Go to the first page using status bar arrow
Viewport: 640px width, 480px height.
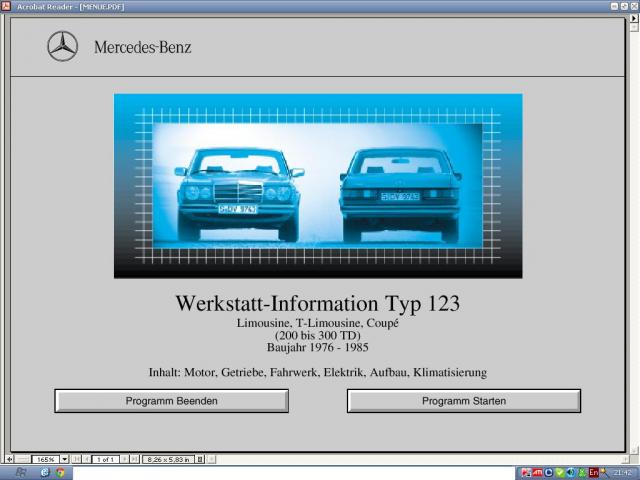tap(76, 459)
